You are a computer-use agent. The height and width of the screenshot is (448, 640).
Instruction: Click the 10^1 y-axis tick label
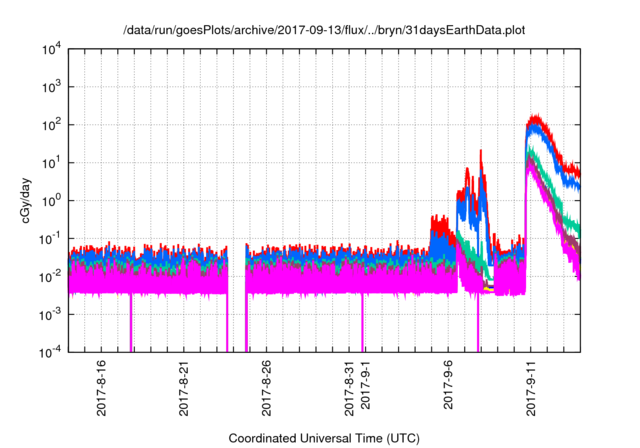[51, 163]
